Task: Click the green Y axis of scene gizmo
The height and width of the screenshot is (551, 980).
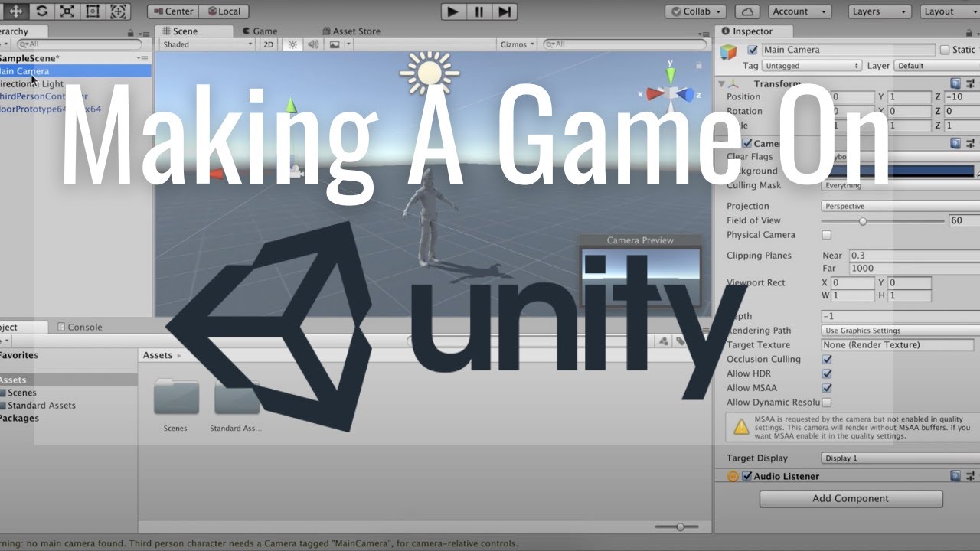Action: click(x=671, y=74)
